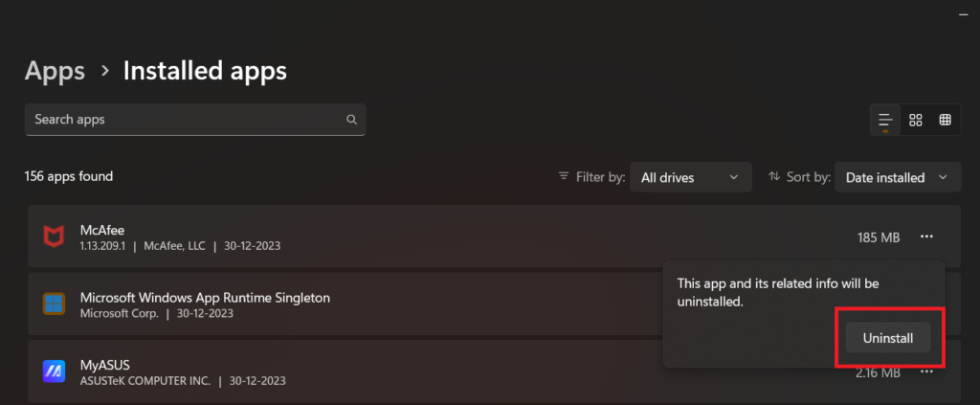Switch to list view layout
The image size is (980, 405).
(885, 120)
